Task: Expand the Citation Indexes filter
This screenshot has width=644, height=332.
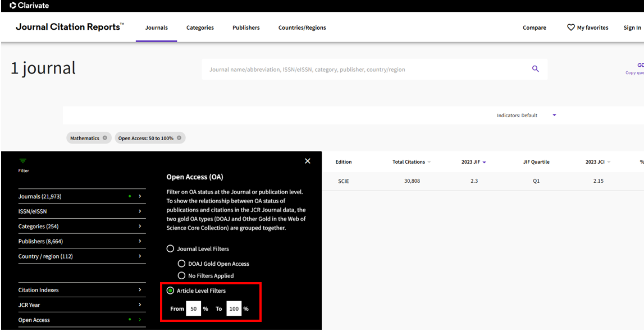Action: pos(82,290)
